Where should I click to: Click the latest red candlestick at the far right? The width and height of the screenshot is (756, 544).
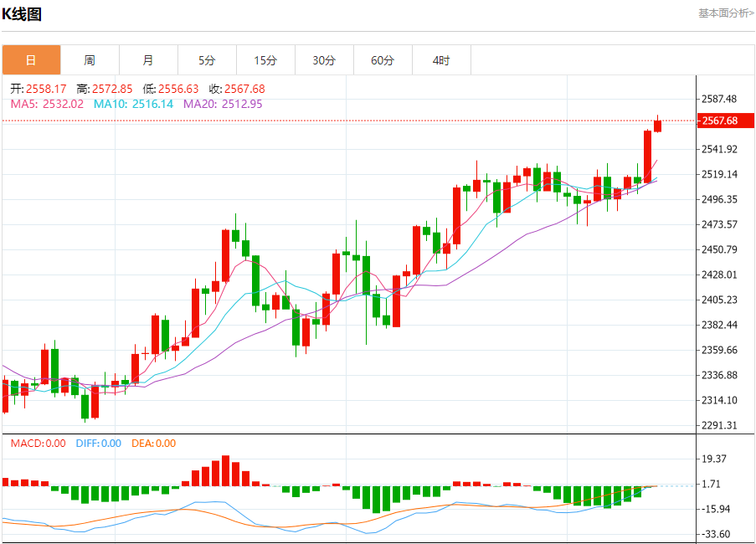(658, 126)
